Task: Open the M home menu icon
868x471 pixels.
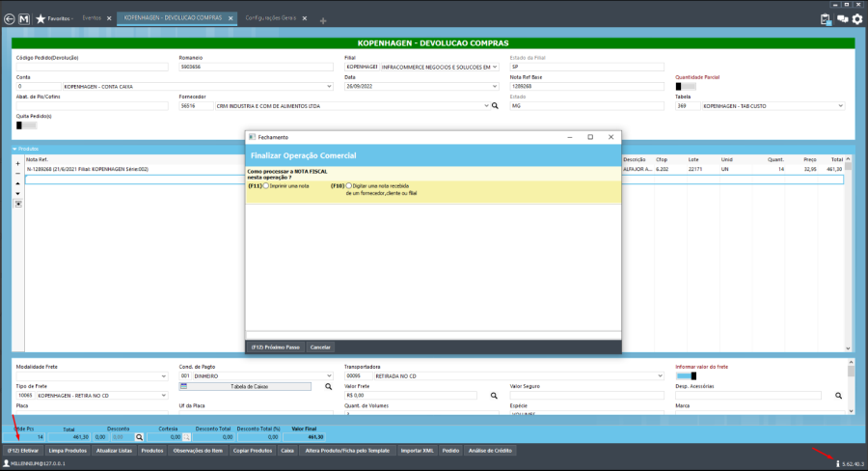Action: 24,19
